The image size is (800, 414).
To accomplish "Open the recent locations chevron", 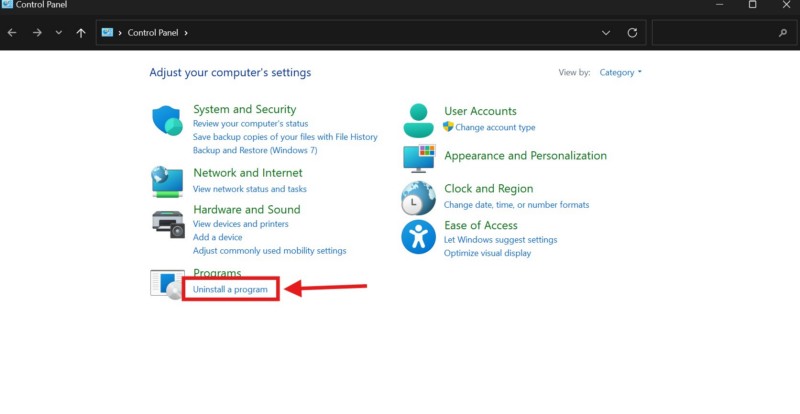I will [59, 33].
